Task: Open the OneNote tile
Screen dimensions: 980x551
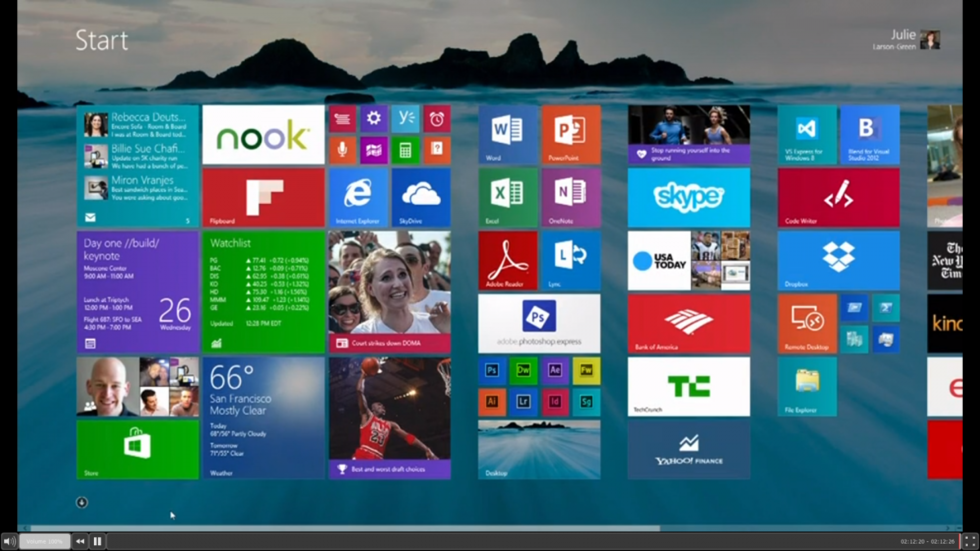Action: tap(571, 197)
